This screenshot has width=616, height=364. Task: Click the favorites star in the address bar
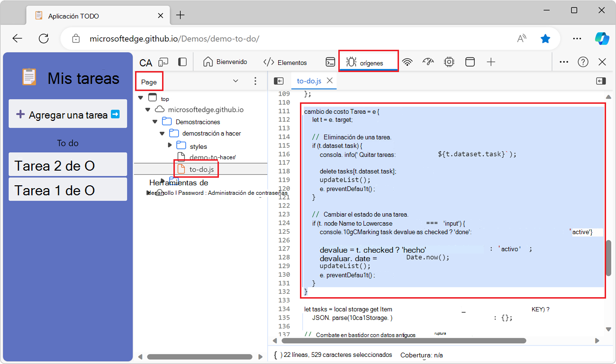545,39
